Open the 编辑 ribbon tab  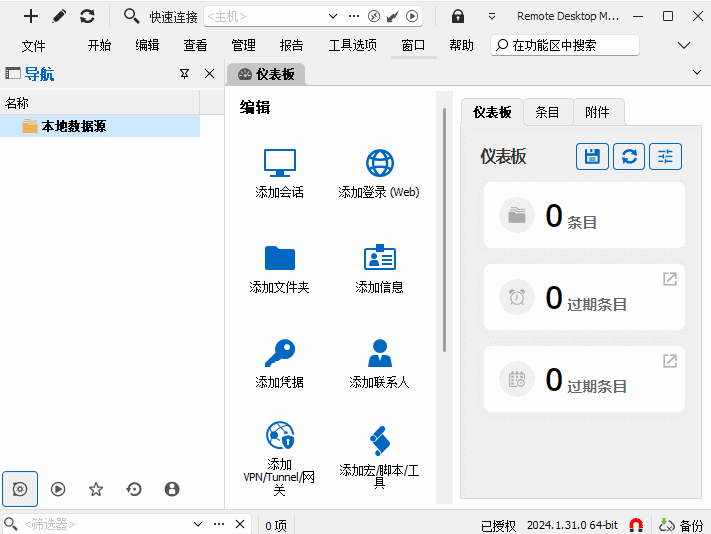[147, 45]
